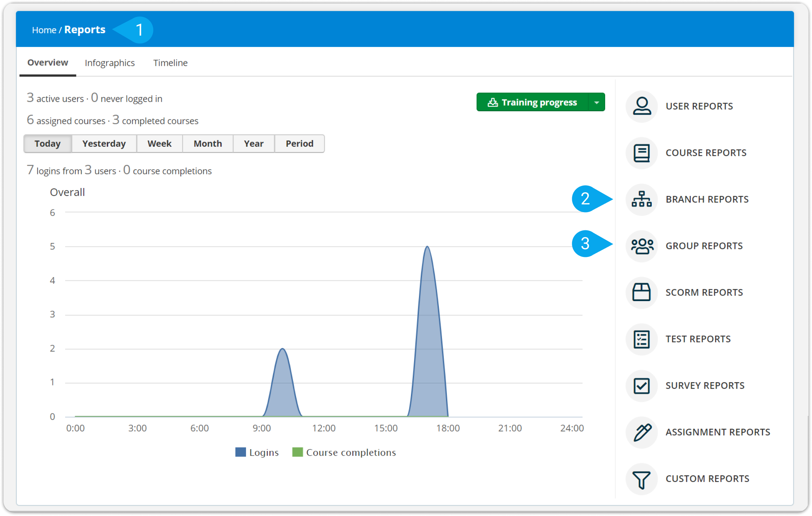Choose the Period range option
812x516 pixels.
click(x=300, y=144)
